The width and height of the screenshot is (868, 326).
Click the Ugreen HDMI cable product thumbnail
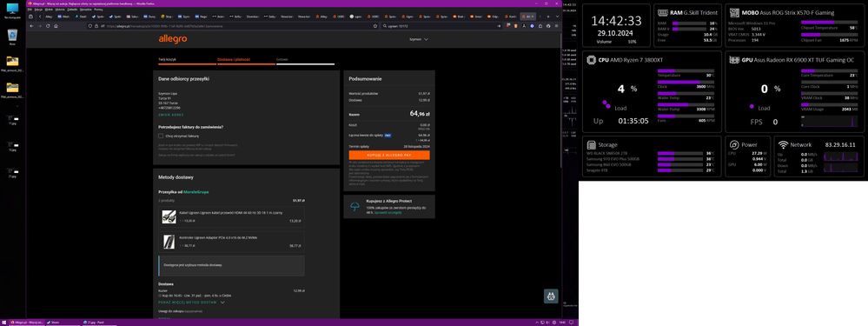pos(169,217)
